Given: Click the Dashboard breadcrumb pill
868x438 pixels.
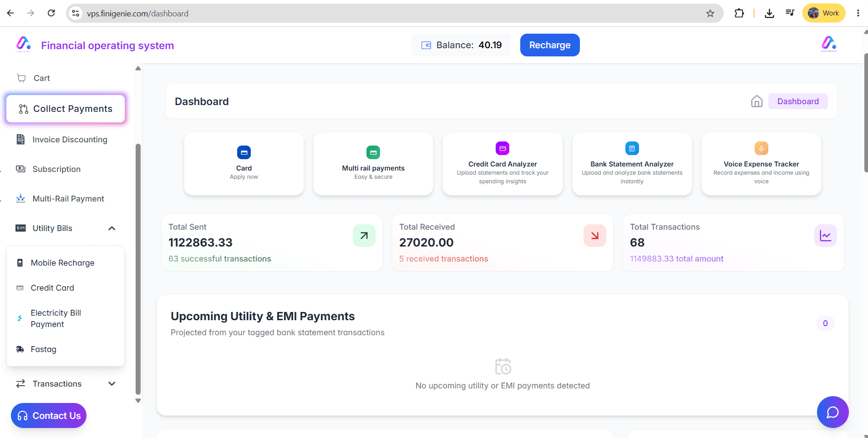Looking at the screenshot, I should (x=798, y=101).
